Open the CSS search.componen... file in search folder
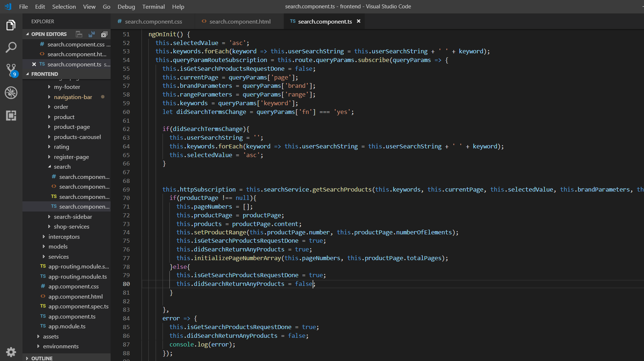Viewport: 644px width, 361px height. pyautogui.click(x=67, y=177)
